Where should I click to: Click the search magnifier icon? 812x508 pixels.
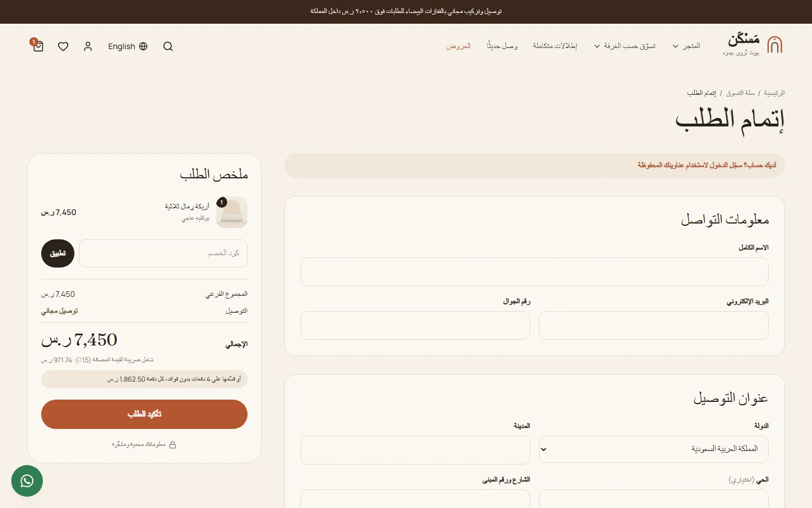point(168,46)
